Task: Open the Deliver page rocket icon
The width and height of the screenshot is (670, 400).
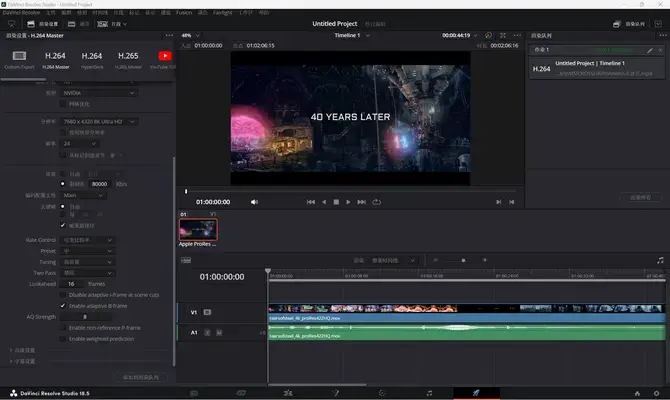Action: point(476,393)
